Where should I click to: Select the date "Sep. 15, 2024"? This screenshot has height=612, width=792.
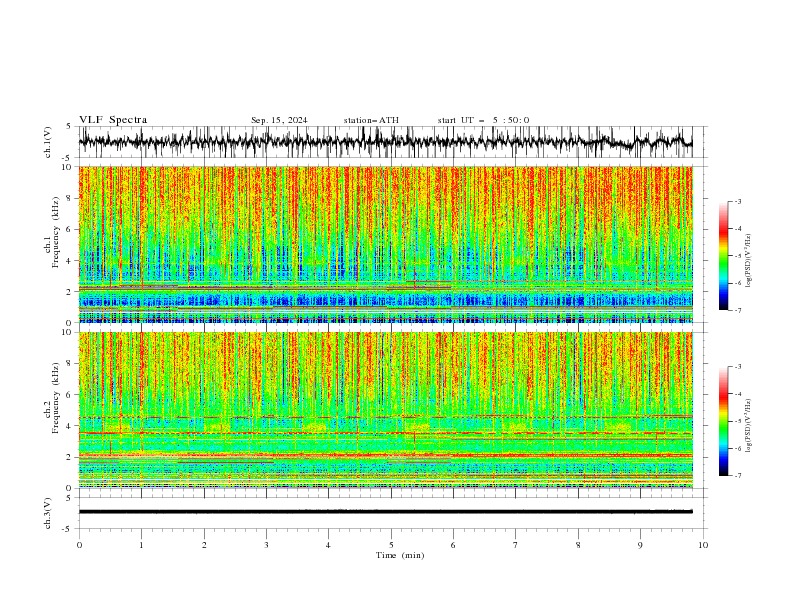coord(279,120)
